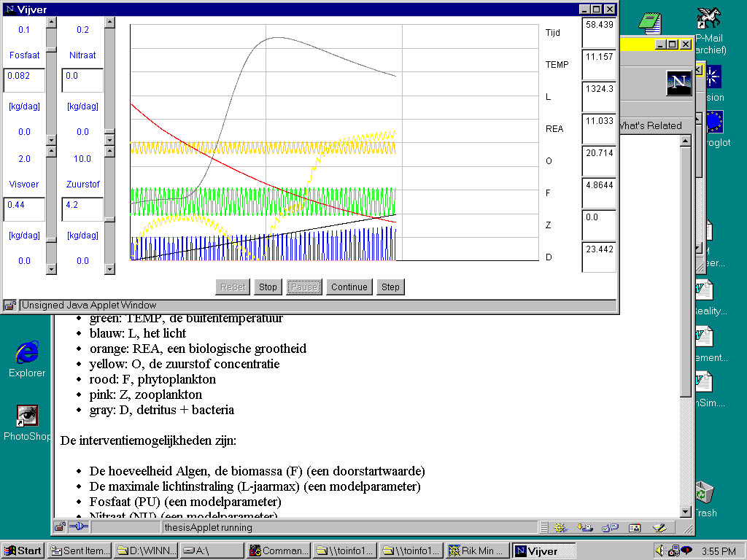Open the Windows Start button
This screenshot has height=560, width=747.
coord(23,551)
